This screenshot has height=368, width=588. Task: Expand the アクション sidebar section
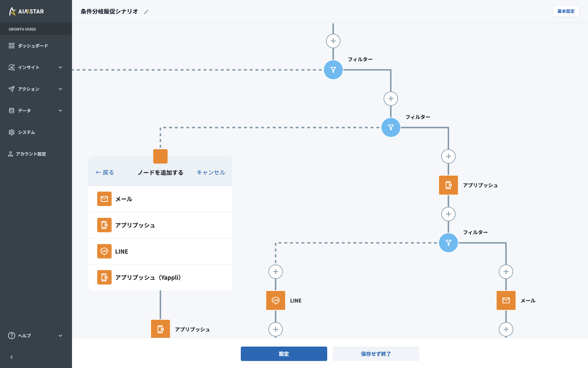(x=36, y=89)
